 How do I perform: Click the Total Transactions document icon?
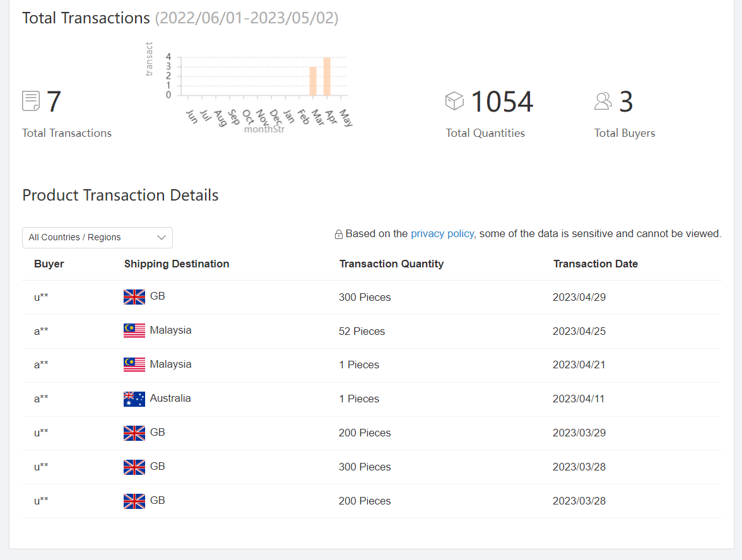click(x=31, y=101)
